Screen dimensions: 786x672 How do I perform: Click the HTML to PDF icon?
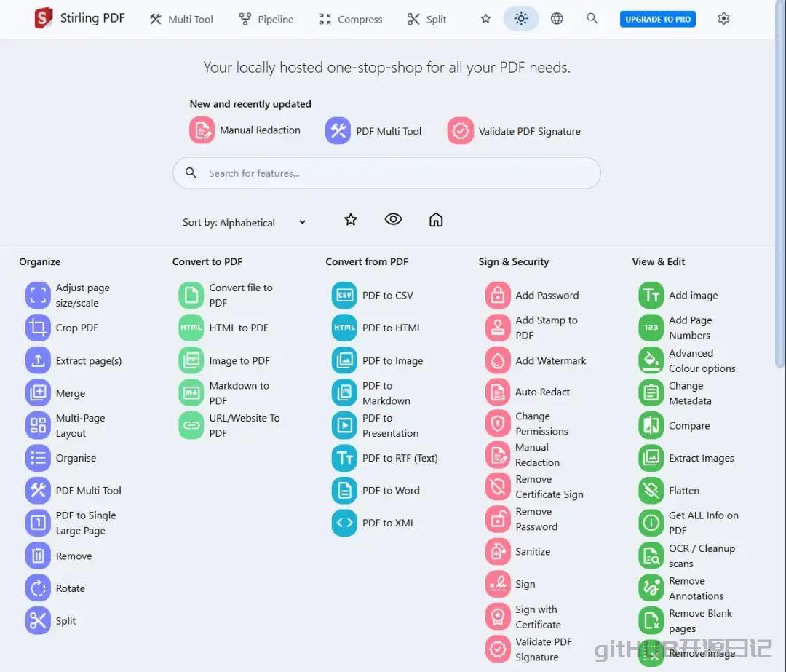[191, 328]
